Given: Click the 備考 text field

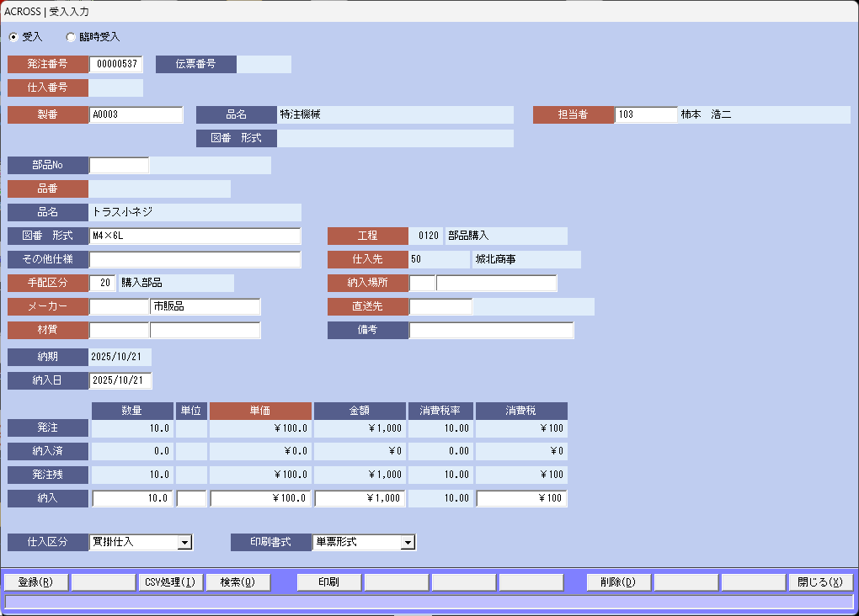Looking at the screenshot, I should pyautogui.click(x=491, y=331).
